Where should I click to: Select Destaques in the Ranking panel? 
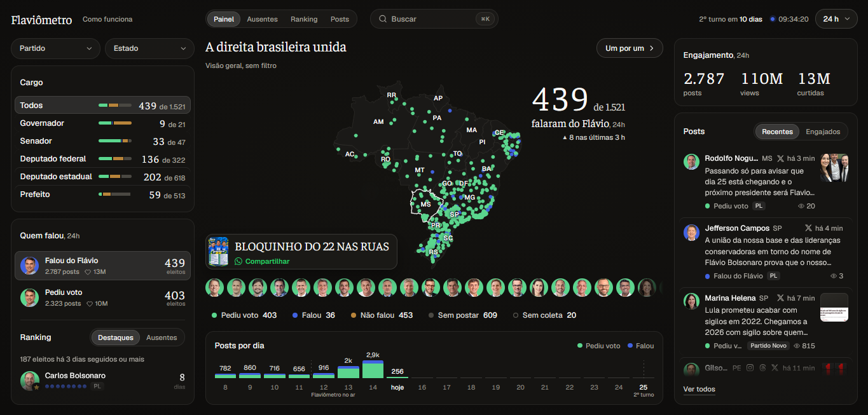point(116,337)
